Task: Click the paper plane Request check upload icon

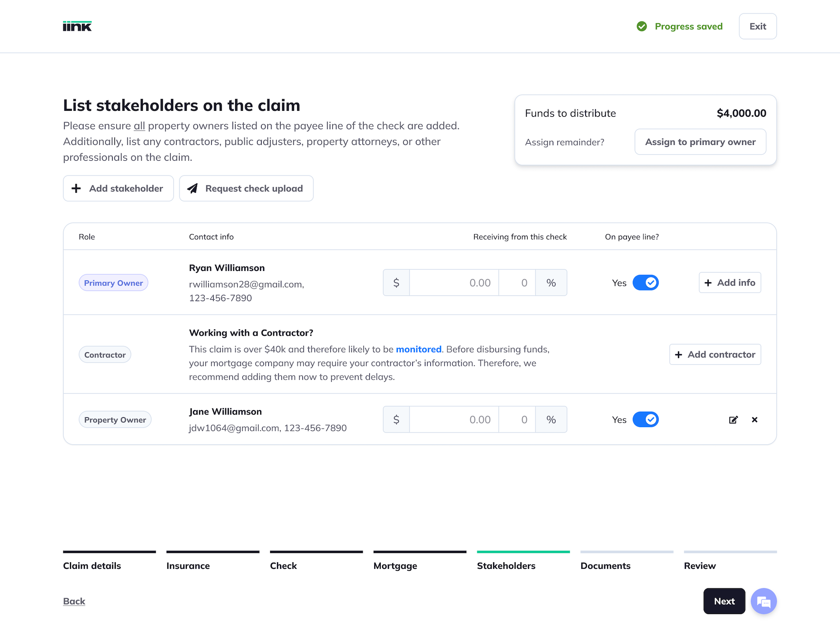Action: pyautogui.click(x=192, y=188)
